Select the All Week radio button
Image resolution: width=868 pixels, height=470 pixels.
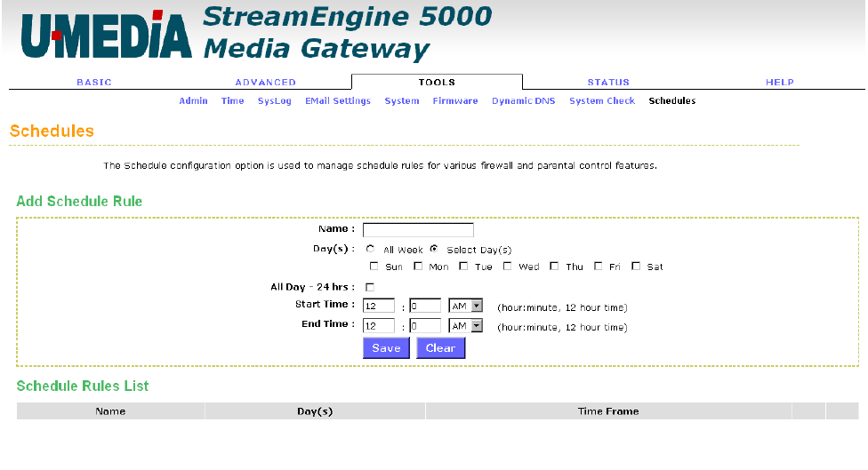click(370, 250)
